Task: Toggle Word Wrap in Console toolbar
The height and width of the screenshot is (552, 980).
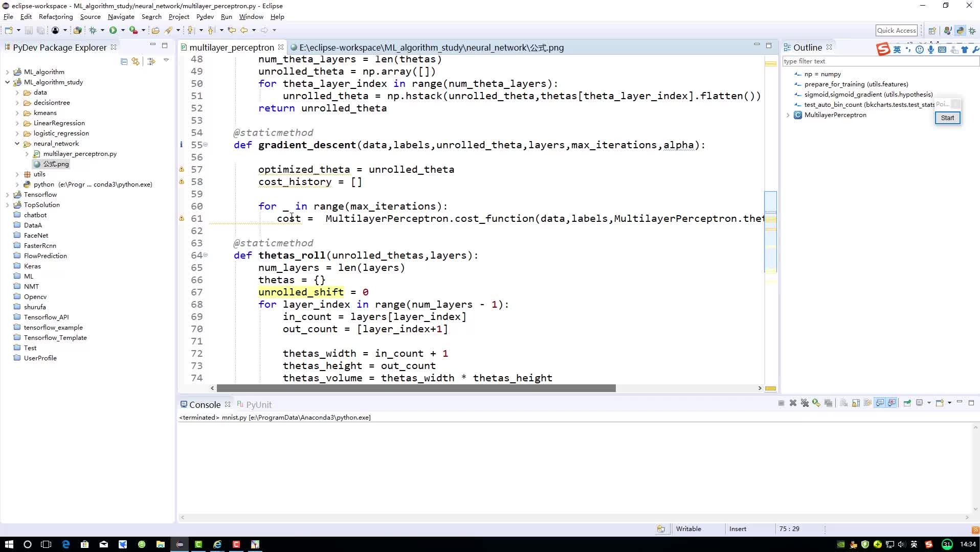Action: (x=867, y=403)
